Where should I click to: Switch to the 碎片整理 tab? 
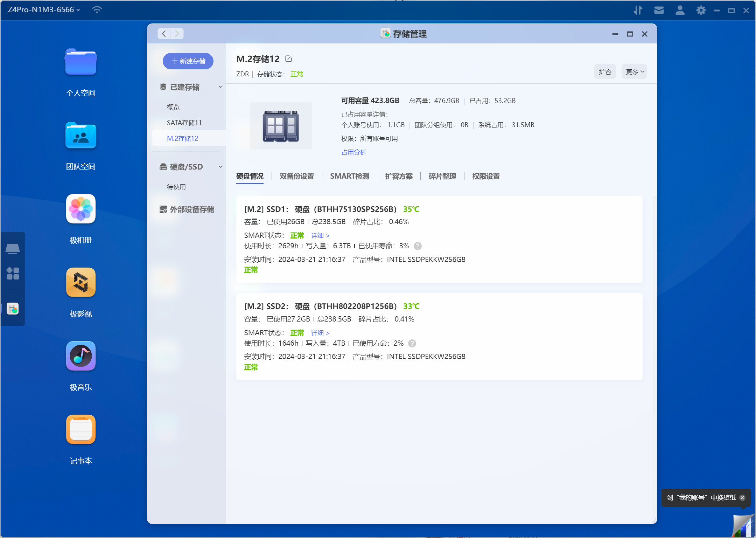[442, 176]
